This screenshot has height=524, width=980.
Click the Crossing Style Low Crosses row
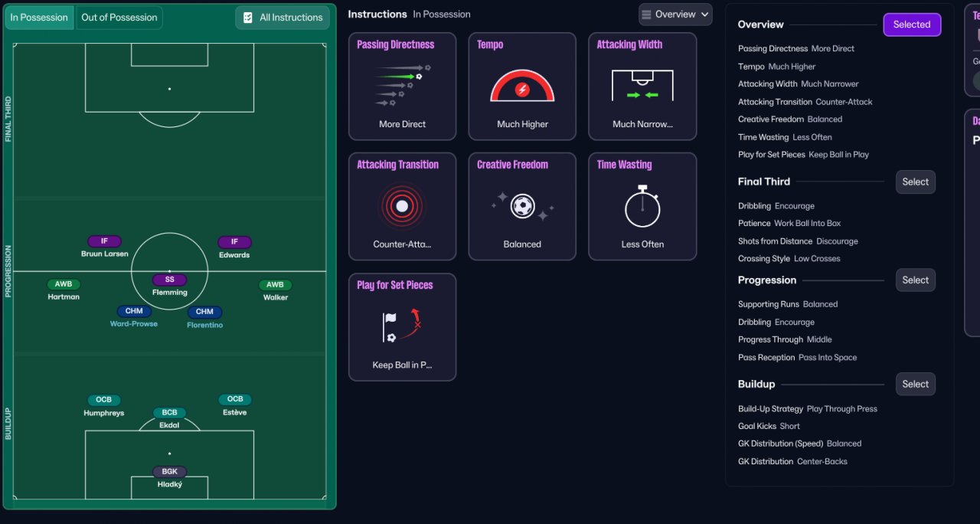(789, 259)
